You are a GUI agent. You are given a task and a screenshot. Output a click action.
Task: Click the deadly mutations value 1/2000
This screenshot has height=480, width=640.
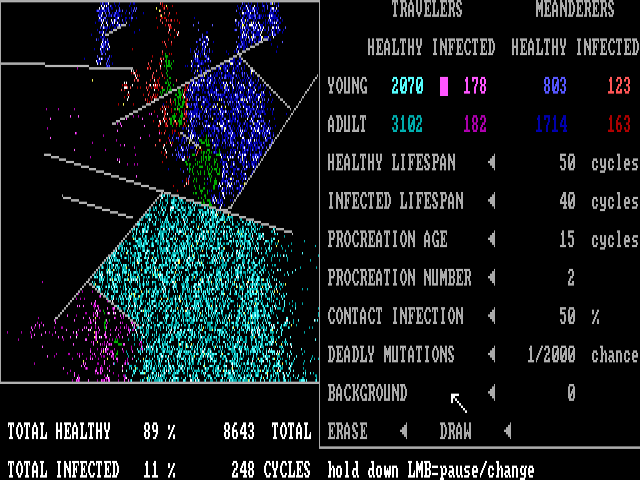point(558,355)
